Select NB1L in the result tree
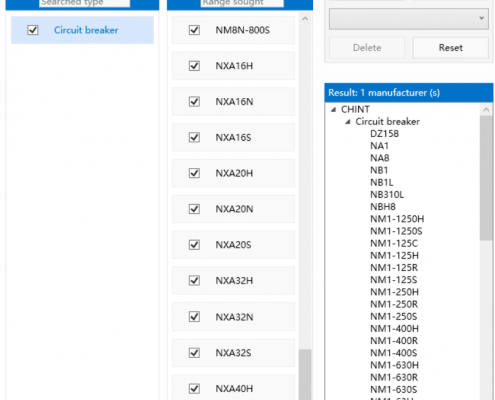This screenshot has height=400, width=495. click(382, 182)
